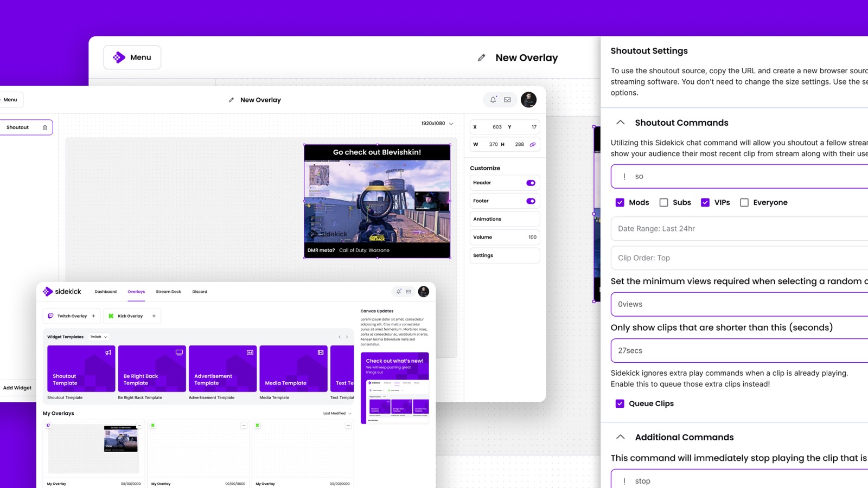Click the Y position field showing 17
The height and width of the screenshot is (488, 868).
click(x=522, y=127)
